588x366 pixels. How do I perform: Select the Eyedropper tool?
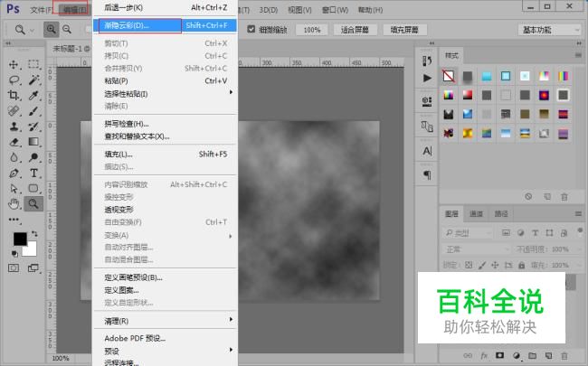(33, 95)
